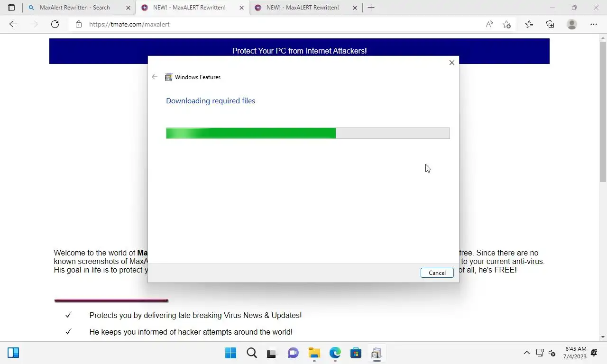This screenshot has width=607, height=364.
Task: Go back in Windows Features dialog
Action: pyautogui.click(x=155, y=77)
